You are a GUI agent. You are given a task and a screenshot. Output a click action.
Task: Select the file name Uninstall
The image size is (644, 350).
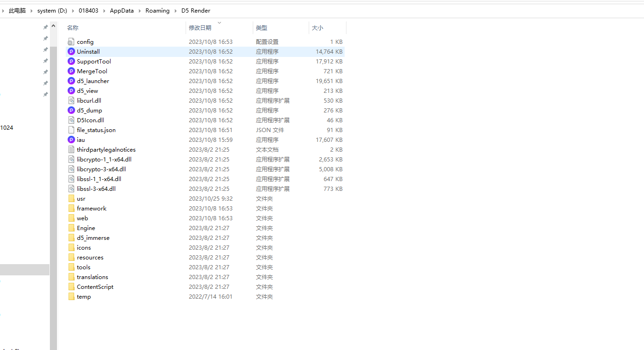[88, 52]
